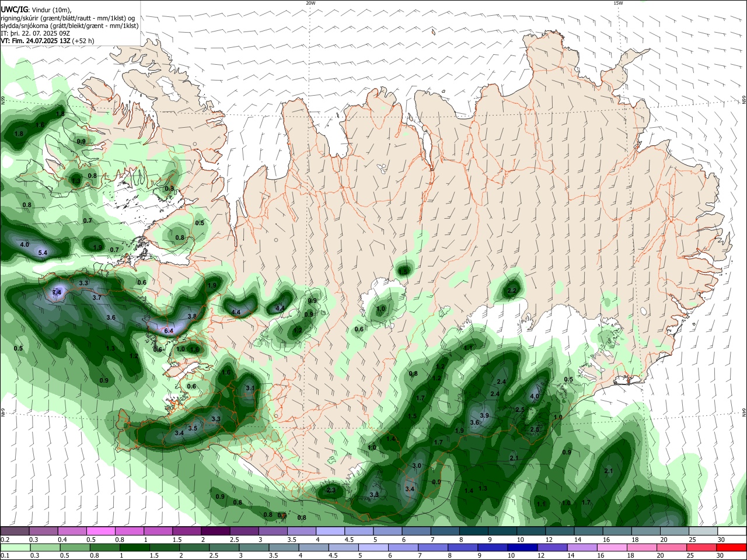Click the 2.3 precipitation value

coord(331,490)
